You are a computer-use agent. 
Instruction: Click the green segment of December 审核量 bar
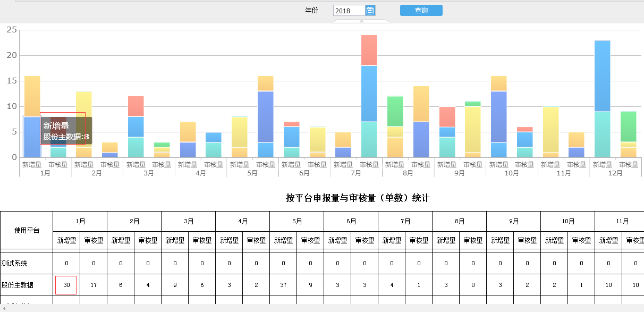coord(628,127)
